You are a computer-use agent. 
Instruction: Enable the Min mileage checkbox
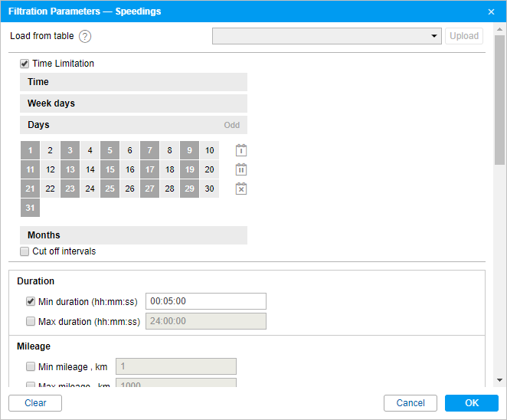tap(31, 366)
